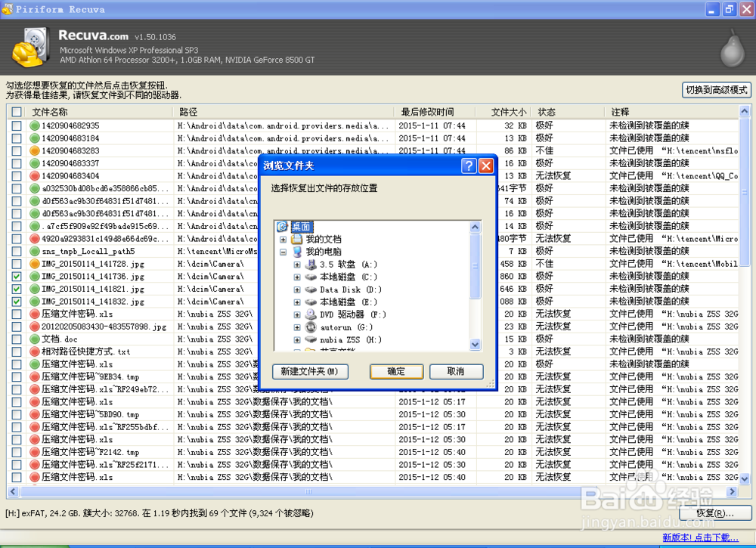Click the help question-mark button in dialog

click(469, 166)
